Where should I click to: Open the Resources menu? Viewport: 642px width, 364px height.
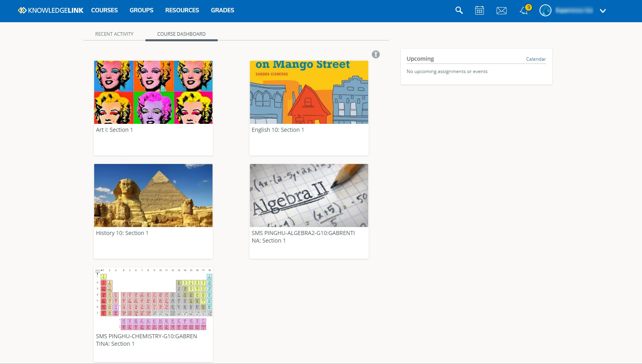182,10
